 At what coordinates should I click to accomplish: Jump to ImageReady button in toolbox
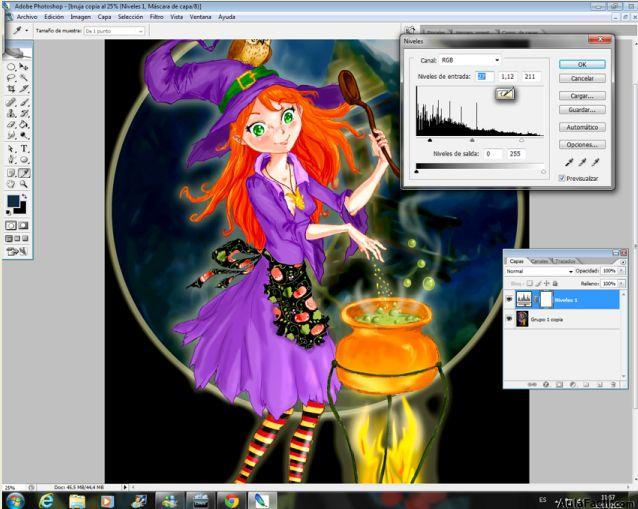tap(16, 252)
